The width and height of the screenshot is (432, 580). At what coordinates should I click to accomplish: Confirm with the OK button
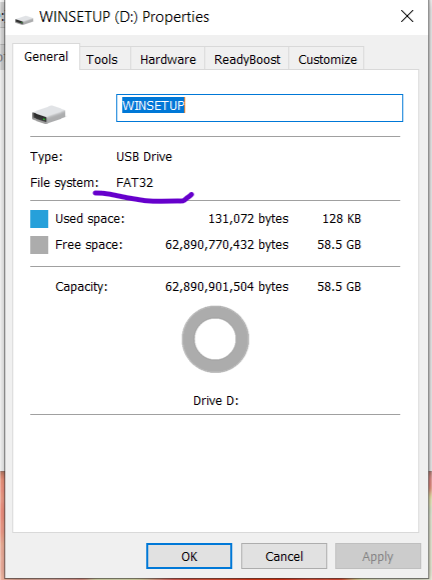pos(189,556)
